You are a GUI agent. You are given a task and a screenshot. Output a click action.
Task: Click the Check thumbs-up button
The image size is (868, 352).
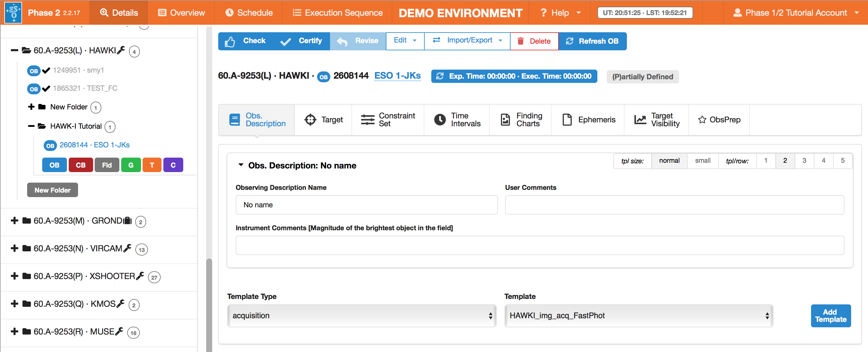point(245,41)
